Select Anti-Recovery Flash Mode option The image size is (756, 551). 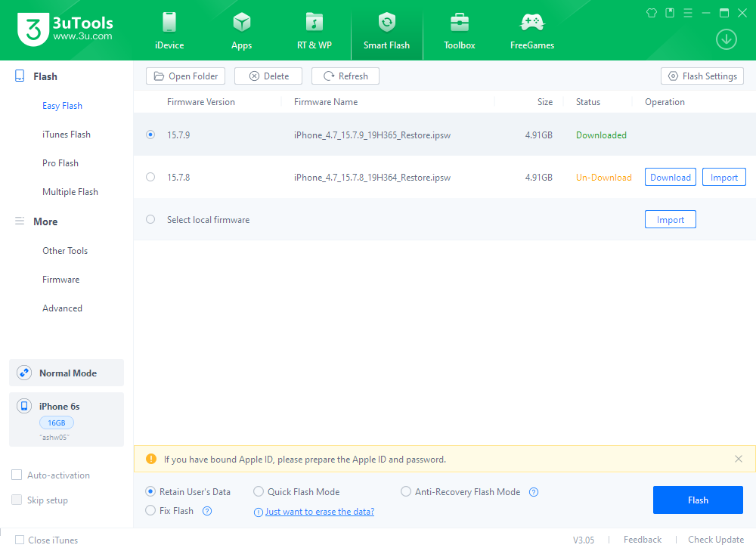tap(406, 492)
